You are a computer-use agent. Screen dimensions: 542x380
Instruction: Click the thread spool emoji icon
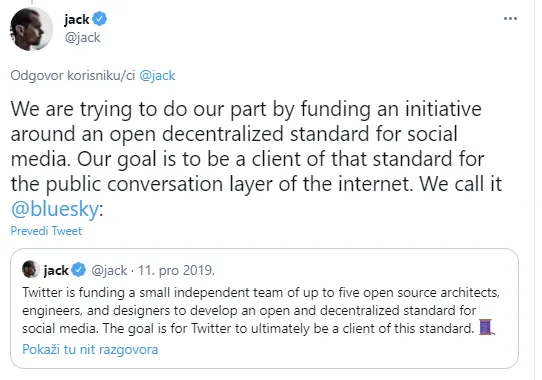[x=486, y=327]
